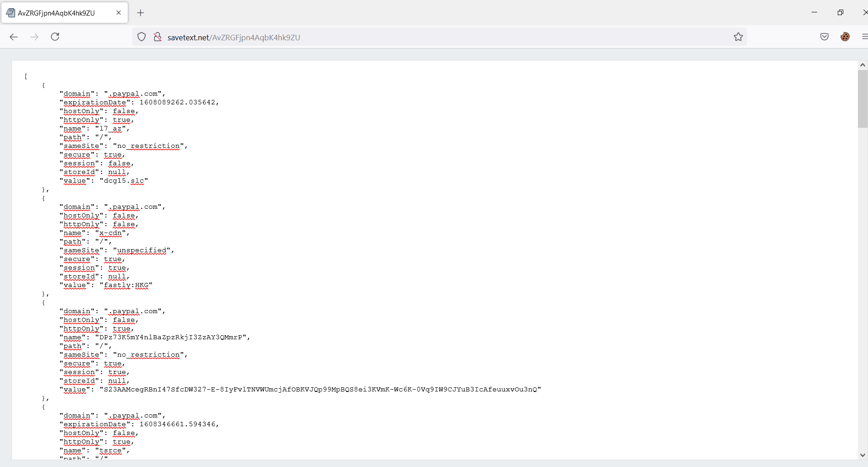Viewport: 868px width, 467px height.
Task: Bookmark this page with the star
Action: click(x=738, y=37)
